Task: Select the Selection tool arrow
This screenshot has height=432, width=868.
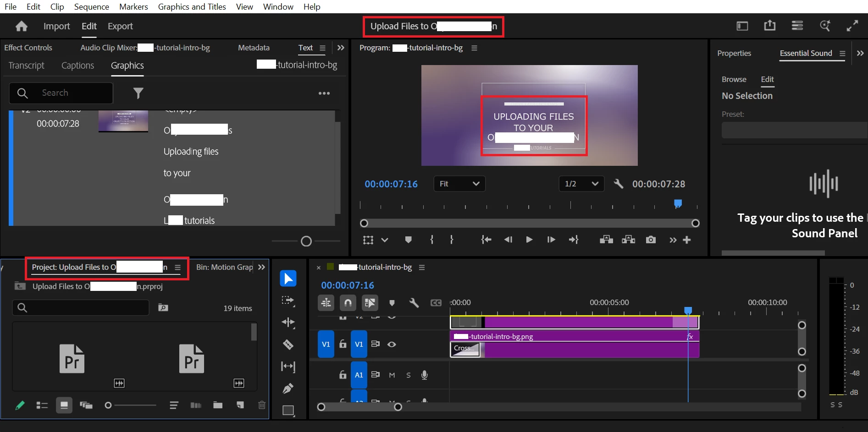Action: pyautogui.click(x=288, y=279)
